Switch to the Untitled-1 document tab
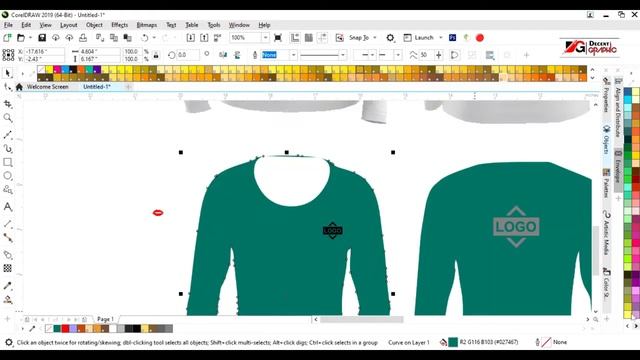Screen dimensions: 640x360 (97, 87)
